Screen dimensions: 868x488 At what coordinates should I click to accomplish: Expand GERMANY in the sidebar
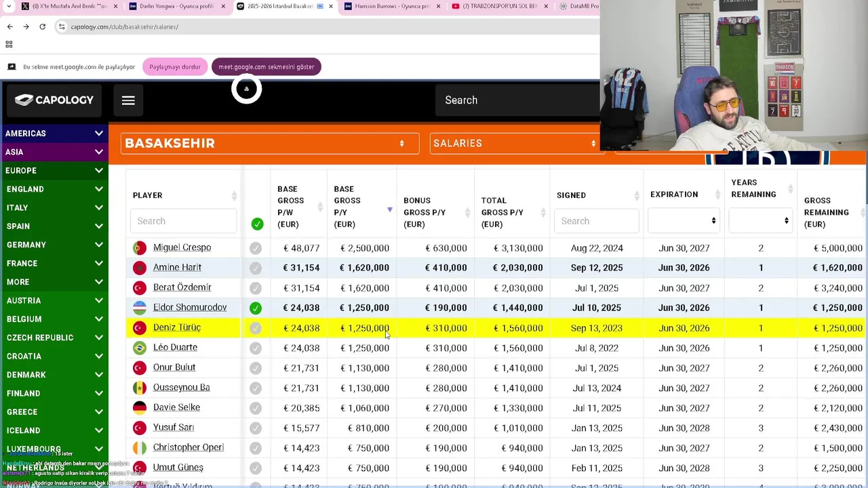click(54, 245)
